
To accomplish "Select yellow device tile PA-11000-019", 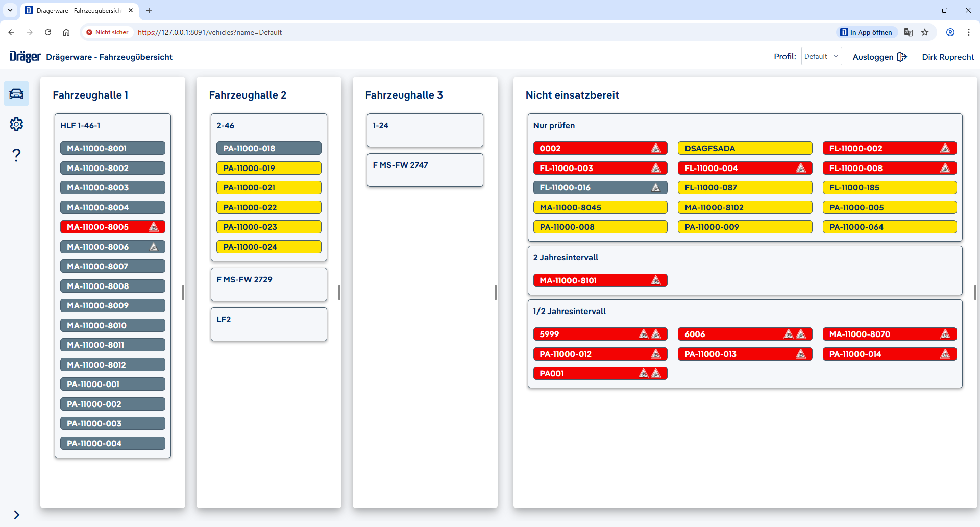I will (x=268, y=168).
